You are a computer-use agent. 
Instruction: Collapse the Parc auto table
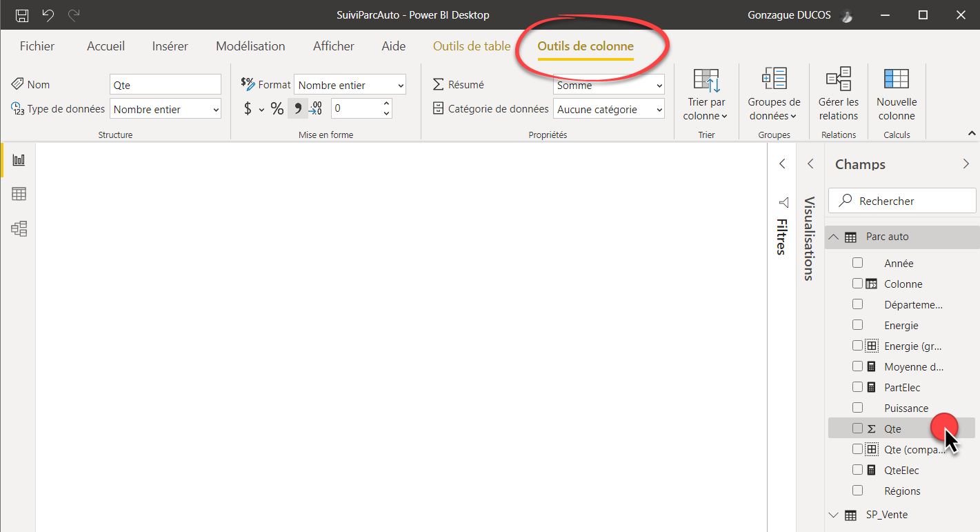(834, 237)
